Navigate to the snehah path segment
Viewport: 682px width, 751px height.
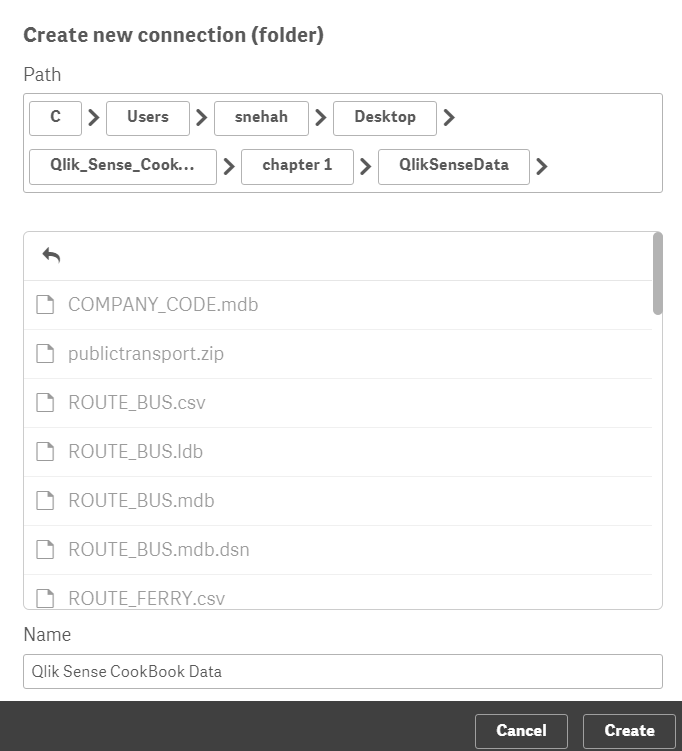tap(261, 118)
